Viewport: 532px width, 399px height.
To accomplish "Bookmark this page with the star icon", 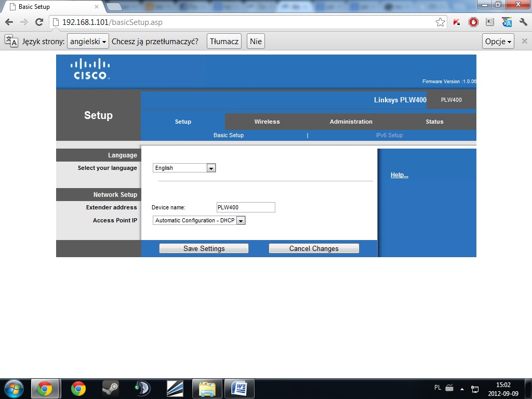I will (440, 22).
